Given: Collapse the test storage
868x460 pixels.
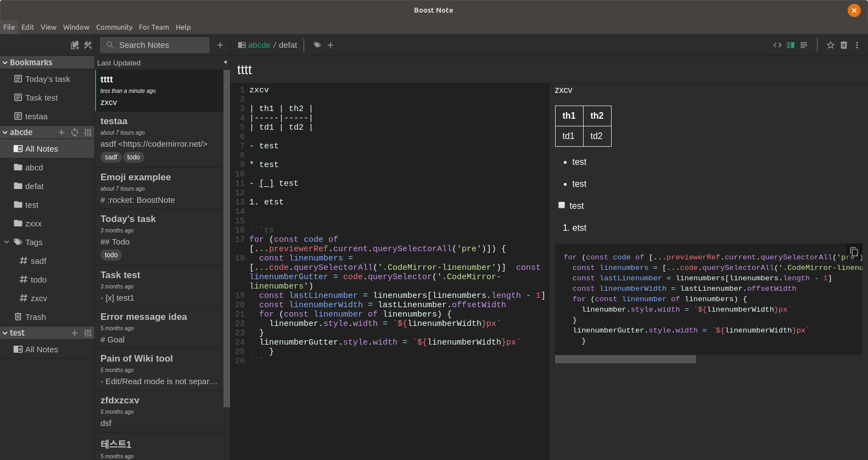Looking at the screenshot, I should tap(5, 333).
